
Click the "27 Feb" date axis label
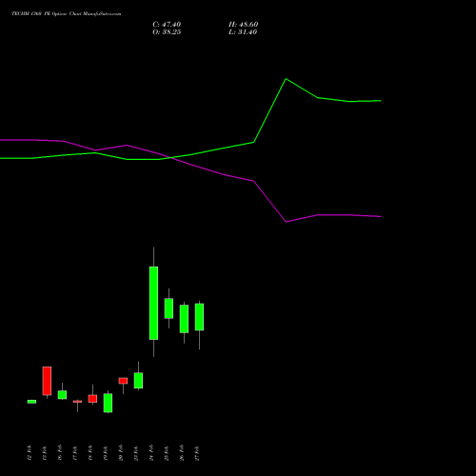tap(197, 453)
